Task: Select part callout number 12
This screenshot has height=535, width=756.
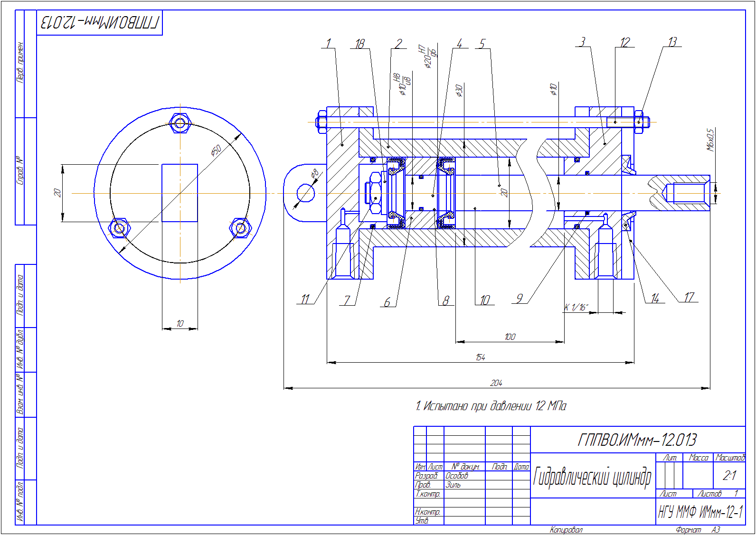Action: click(x=624, y=42)
